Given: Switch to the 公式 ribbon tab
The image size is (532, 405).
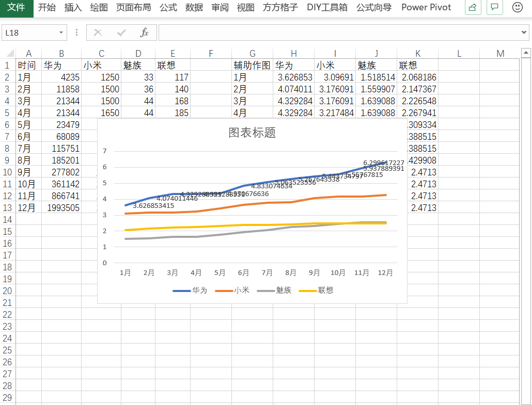Looking at the screenshot, I should [168, 7].
